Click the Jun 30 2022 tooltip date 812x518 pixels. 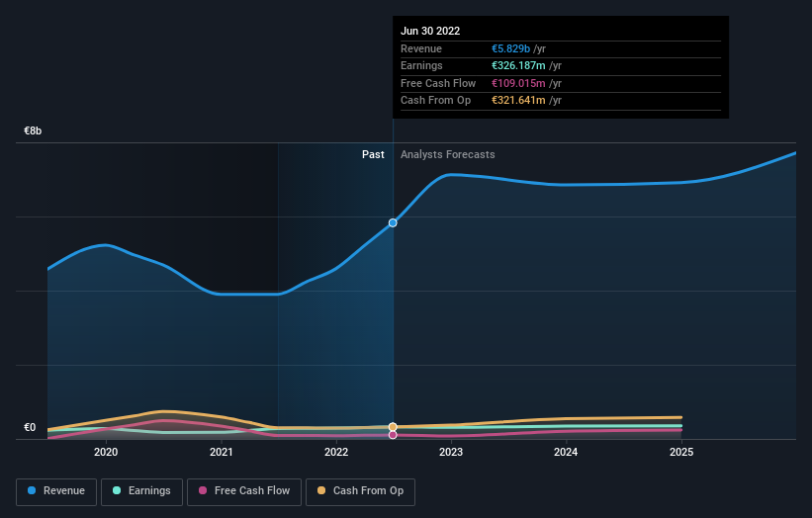(430, 31)
